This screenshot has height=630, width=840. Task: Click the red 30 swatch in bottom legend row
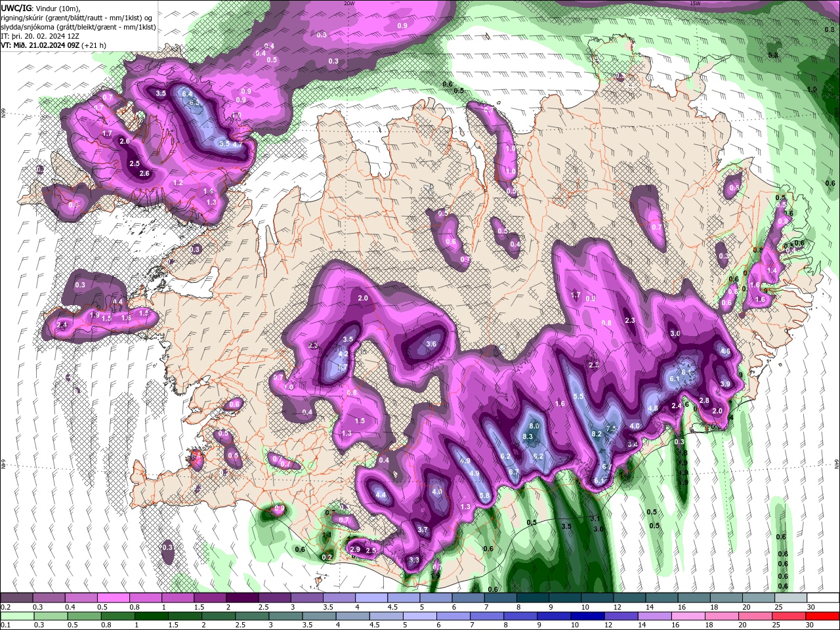(x=823, y=616)
